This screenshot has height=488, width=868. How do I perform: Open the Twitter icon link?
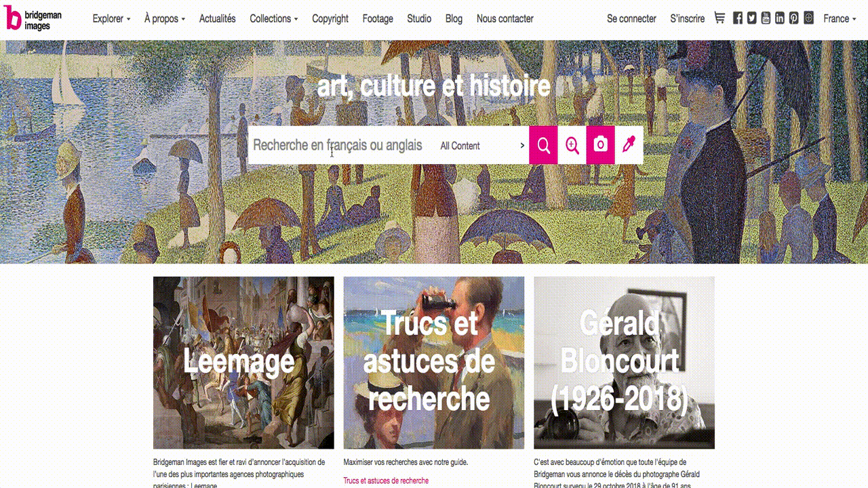(x=751, y=18)
